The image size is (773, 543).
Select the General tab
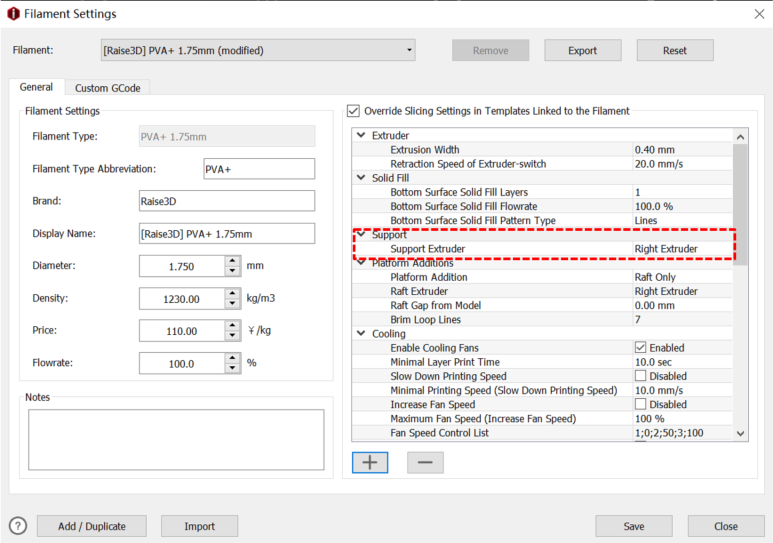[x=36, y=88]
